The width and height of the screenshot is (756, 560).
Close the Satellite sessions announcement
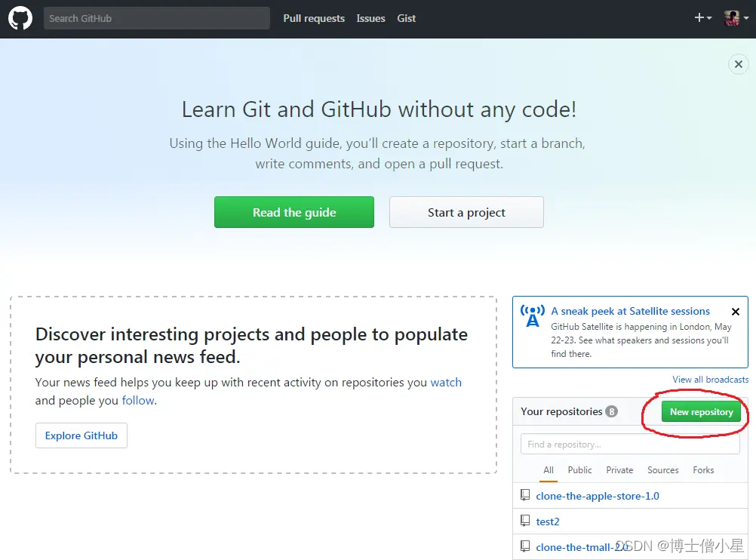[736, 312]
